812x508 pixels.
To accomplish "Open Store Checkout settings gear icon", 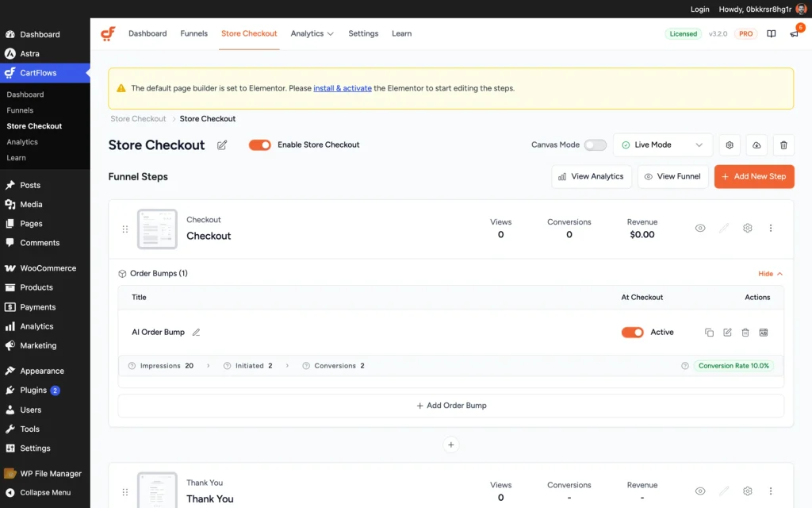I will coord(730,145).
